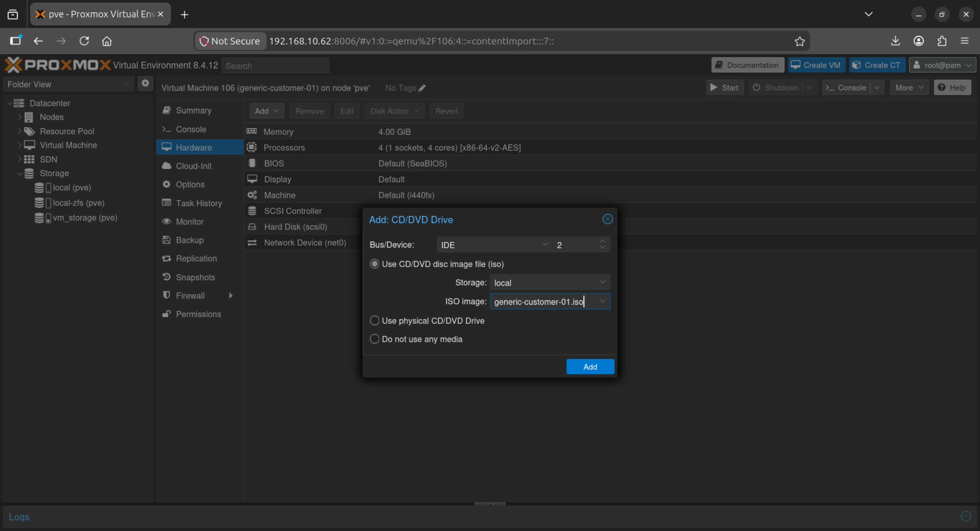Click the Proxmox logo
Screen dimensions: 980x531
click(x=57, y=65)
